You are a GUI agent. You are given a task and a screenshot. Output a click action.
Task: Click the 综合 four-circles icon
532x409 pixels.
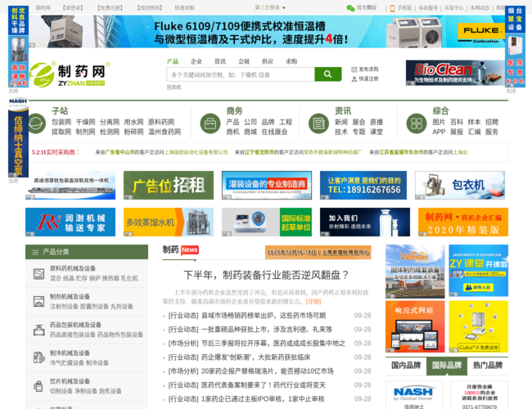click(417, 123)
